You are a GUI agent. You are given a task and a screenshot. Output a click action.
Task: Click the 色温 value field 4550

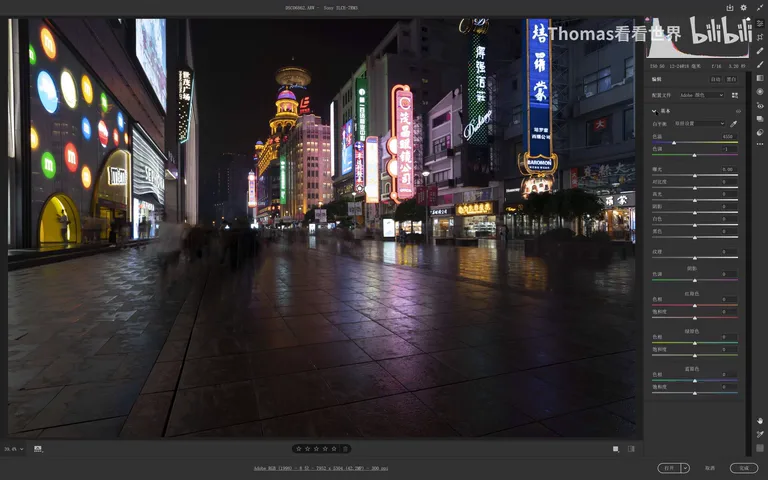(x=728, y=137)
